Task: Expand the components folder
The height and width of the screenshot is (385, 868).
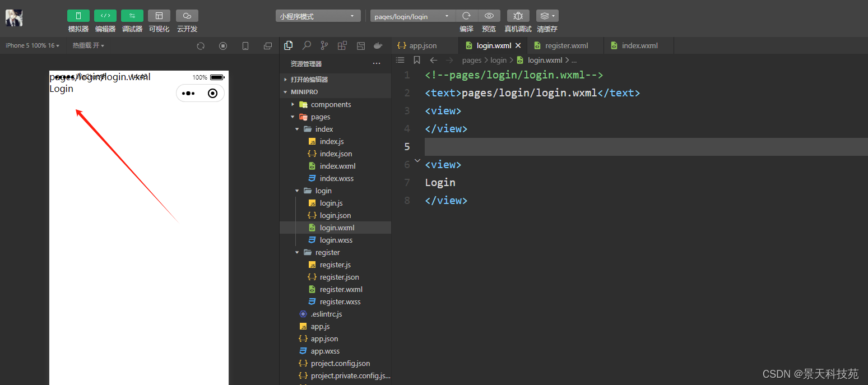Action: 335,104
